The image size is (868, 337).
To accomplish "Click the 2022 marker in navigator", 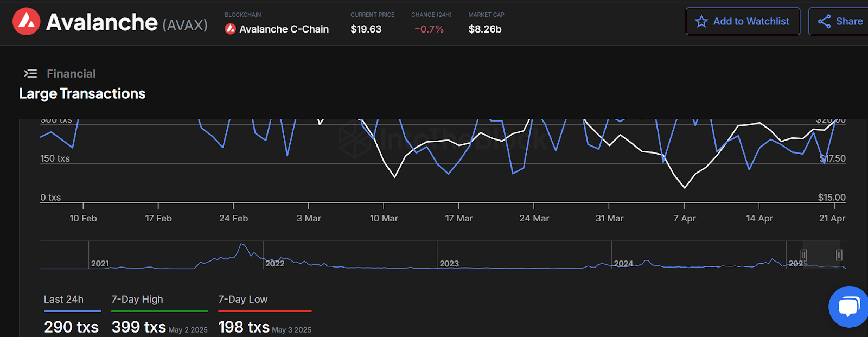I will click(x=275, y=264).
